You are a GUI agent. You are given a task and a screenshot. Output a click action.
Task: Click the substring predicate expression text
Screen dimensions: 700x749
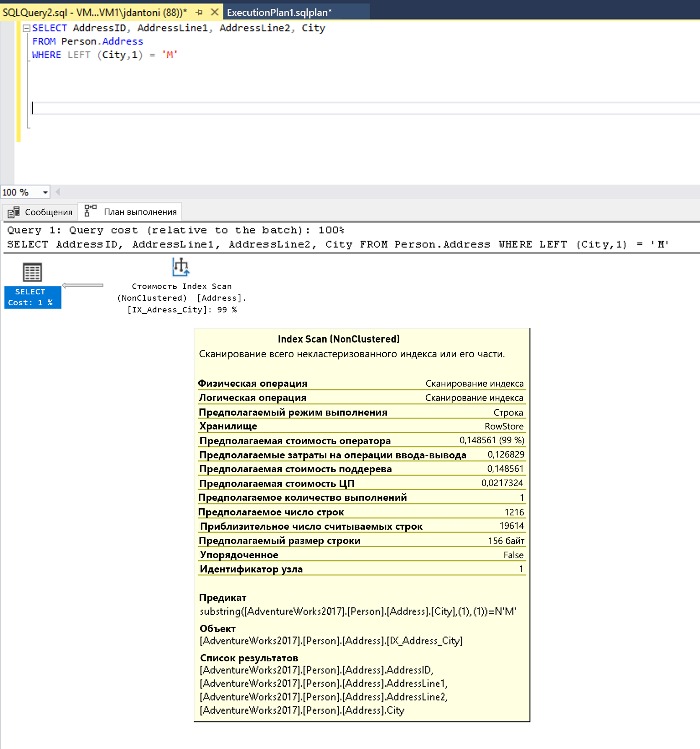[x=358, y=611]
